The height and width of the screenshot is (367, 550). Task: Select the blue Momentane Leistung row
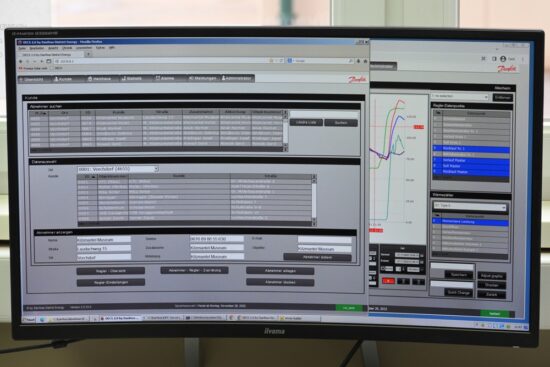pyautogui.click(x=470, y=222)
